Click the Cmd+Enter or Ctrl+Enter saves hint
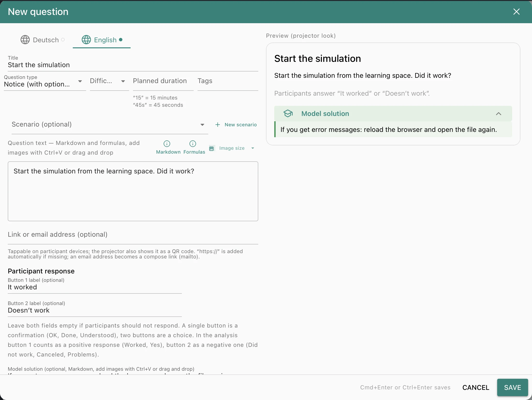Screen dimensions: 532x400 (405, 387)
